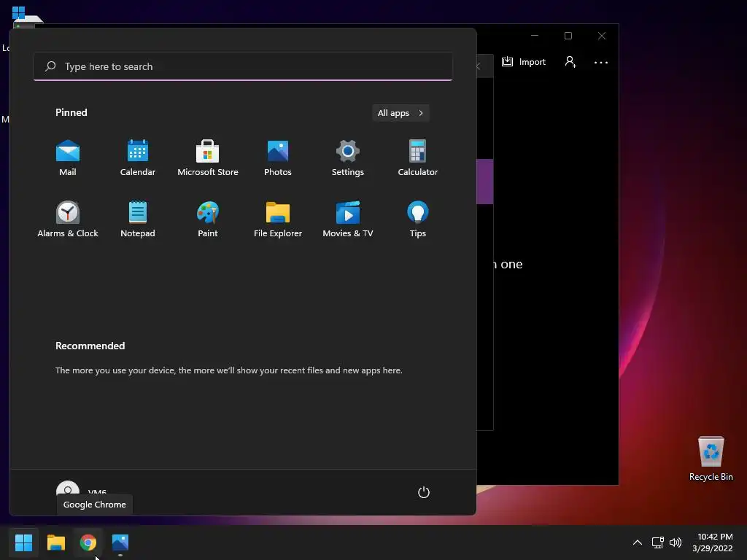This screenshot has height=560, width=747.
Task: Open Microsoft Store pinned app
Action: [208, 158]
